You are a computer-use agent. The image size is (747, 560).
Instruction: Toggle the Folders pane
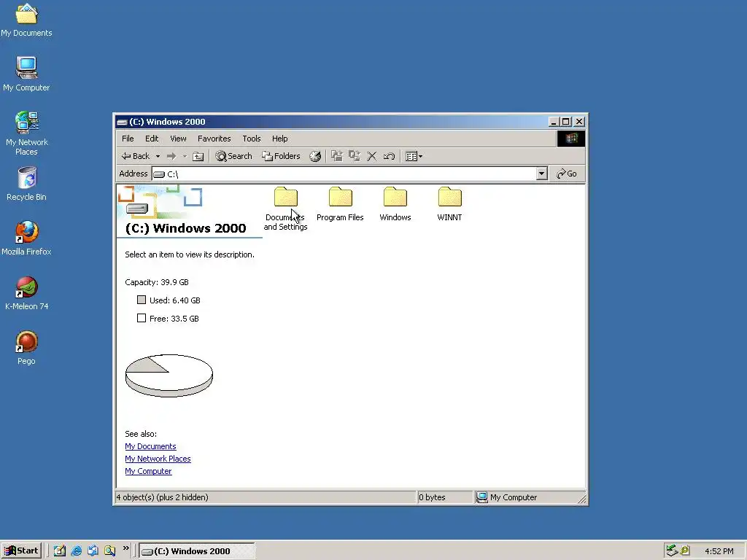click(281, 156)
